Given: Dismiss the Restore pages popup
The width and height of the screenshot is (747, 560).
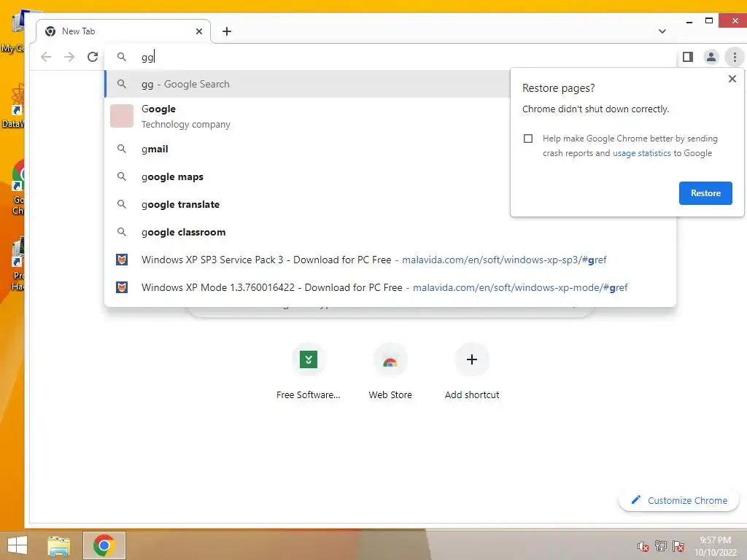Looking at the screenshot, I should pyautogui.click(x=732, y=79).
